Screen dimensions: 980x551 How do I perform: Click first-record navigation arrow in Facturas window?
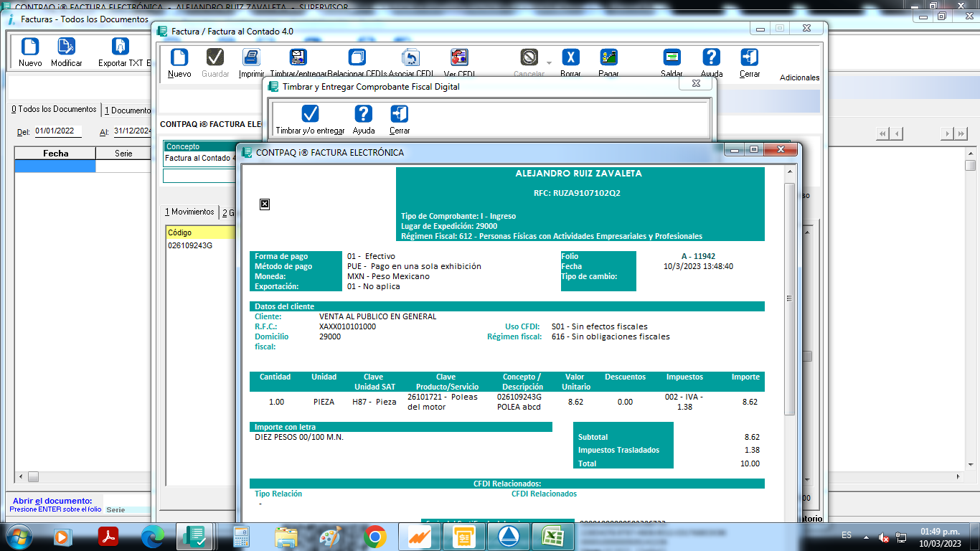point(882,133)
